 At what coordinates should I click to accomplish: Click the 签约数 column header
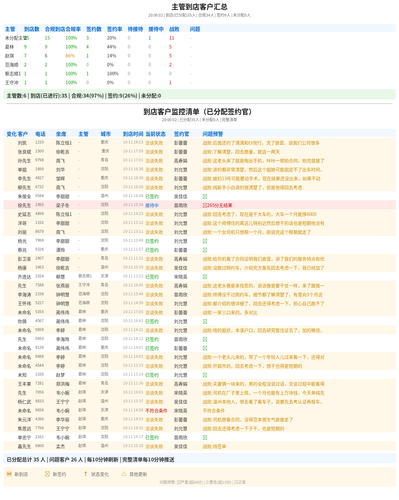[x=94, y=29]
